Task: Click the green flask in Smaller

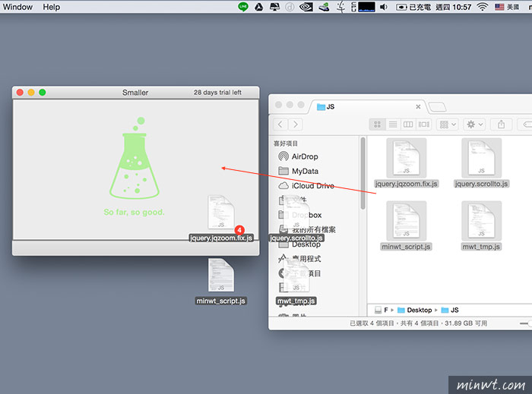Action: (135, 158)
